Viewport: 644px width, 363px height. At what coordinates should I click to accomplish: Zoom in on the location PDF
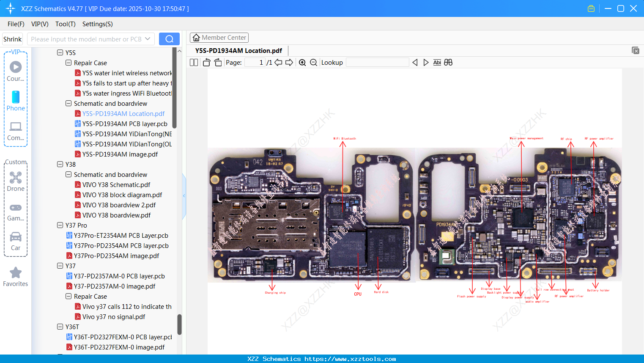(302, 62)
